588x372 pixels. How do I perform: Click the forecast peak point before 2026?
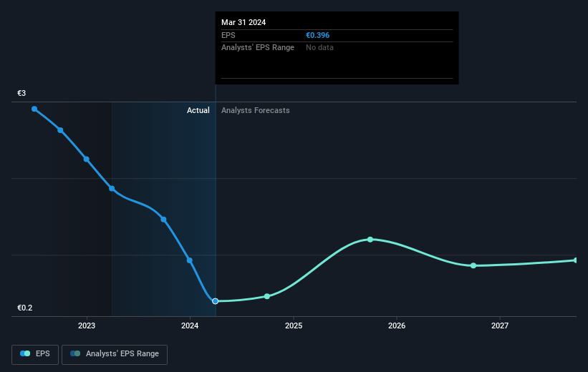(x=370, y=240)
